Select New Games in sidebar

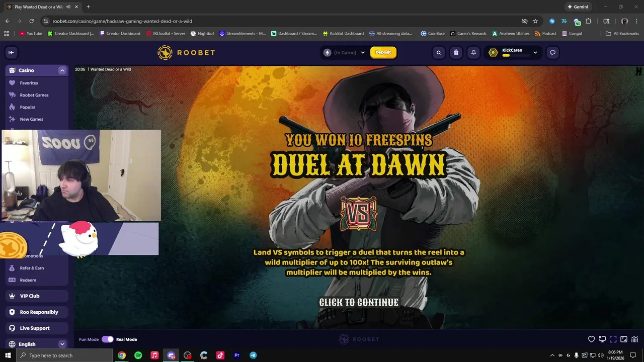(37, 119)
